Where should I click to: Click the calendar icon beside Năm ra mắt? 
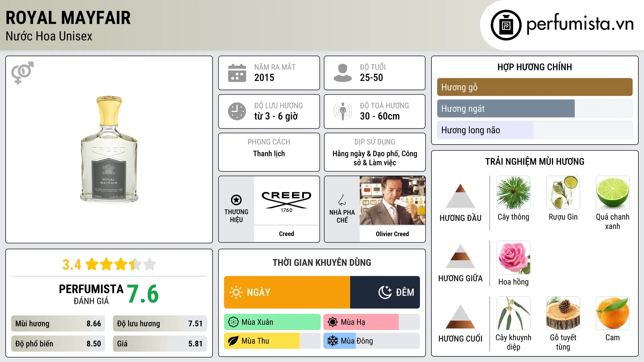237,73
